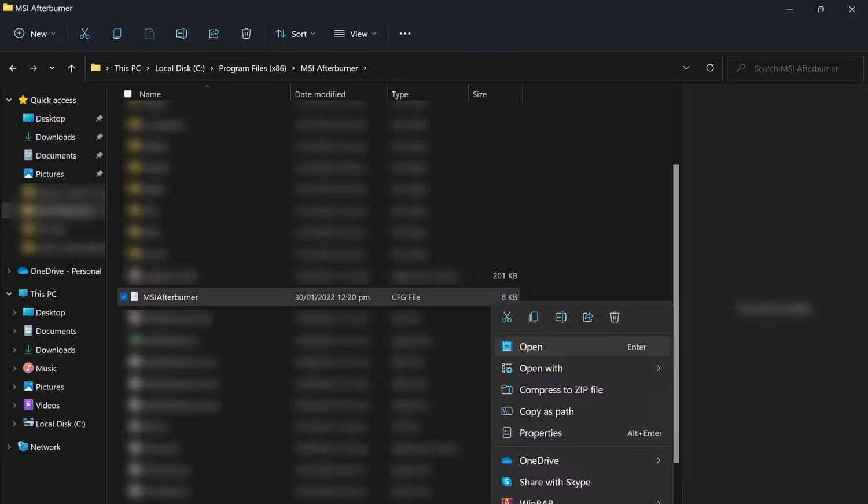
Task: Tick the select-all checkbox beside the Name column
Action: [x=128, y=94]
